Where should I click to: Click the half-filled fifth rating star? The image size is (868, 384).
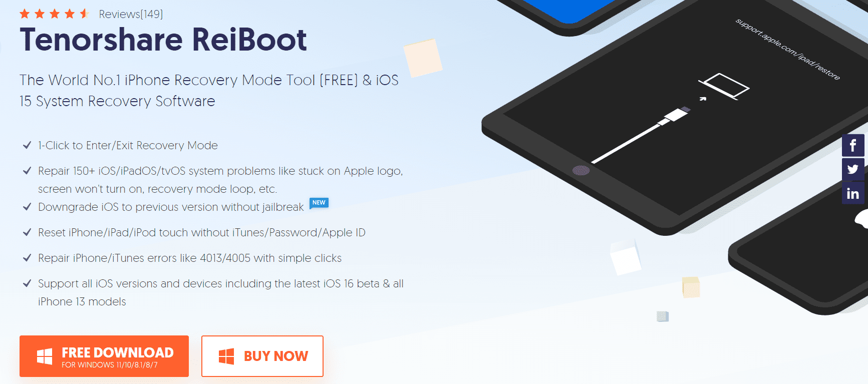point(84,14)
